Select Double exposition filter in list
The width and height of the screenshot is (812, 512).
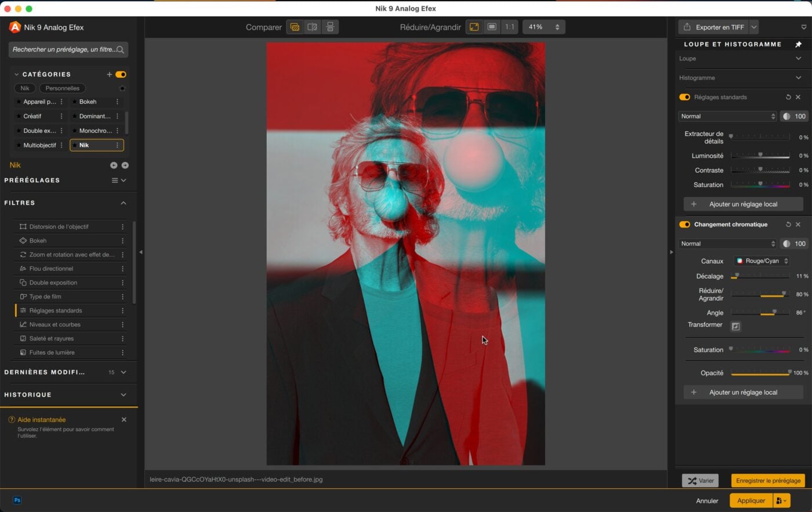click(53, 283)
